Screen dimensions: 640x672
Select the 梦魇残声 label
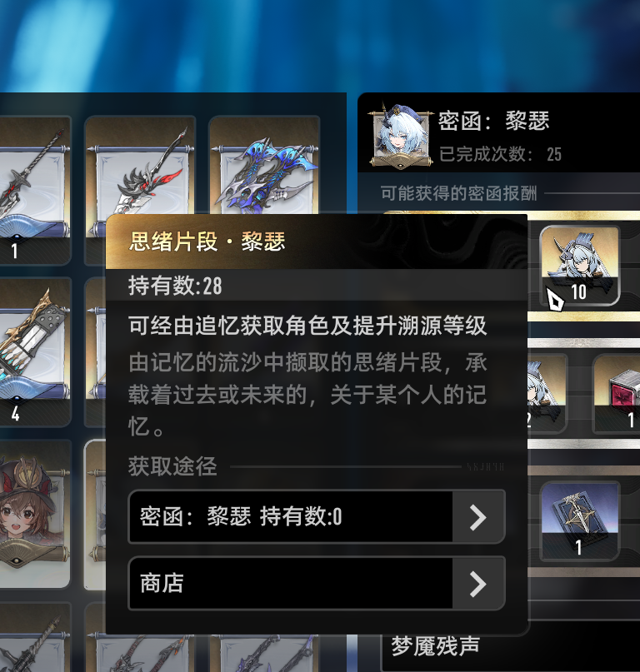tap(435, 646)
